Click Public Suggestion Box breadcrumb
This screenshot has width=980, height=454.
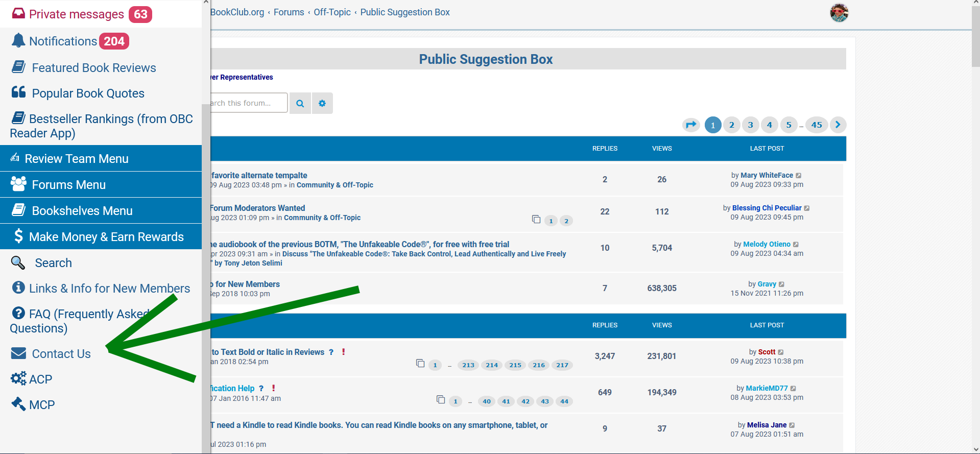click(x=405, y=12)
